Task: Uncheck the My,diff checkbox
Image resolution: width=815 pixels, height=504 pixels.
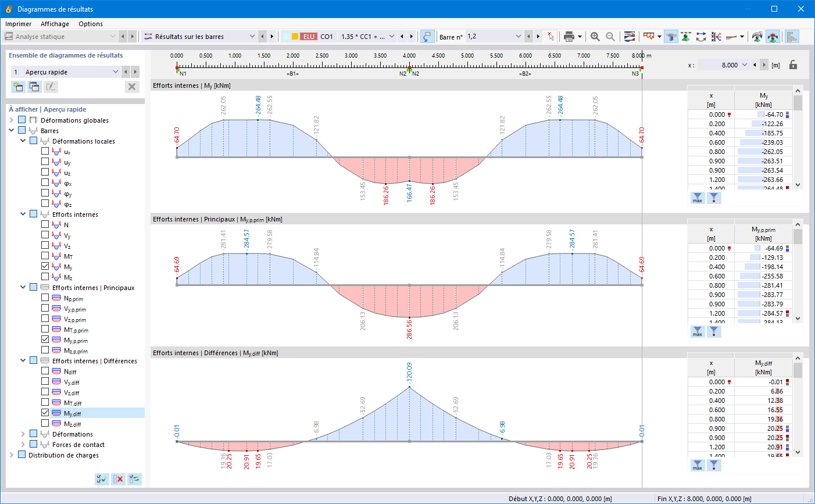Action: (45, 413)
